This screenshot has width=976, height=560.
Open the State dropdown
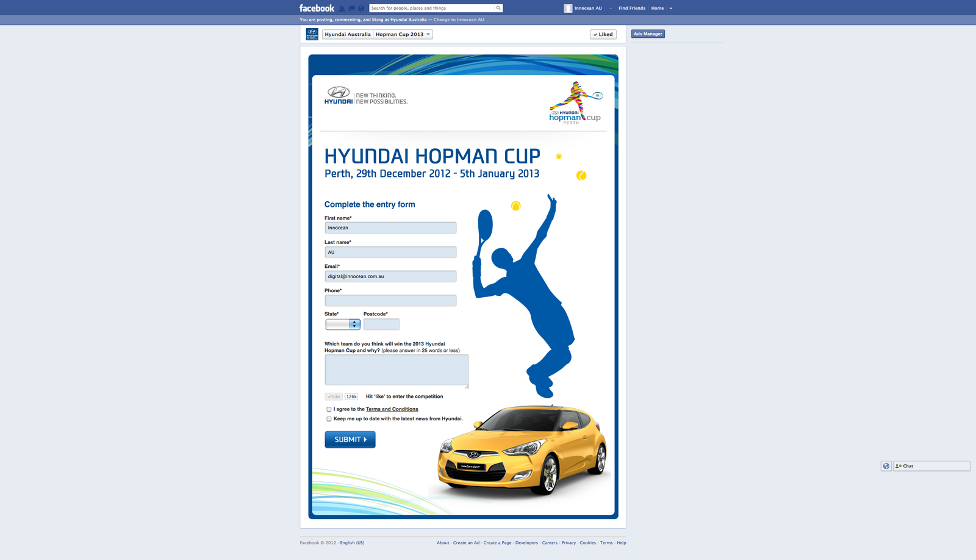click(343, 325)
